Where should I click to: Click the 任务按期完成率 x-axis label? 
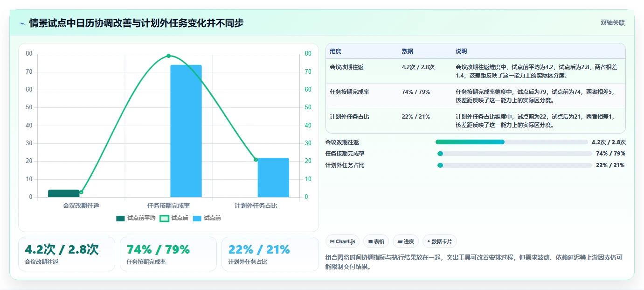click(x=168, y=205)
